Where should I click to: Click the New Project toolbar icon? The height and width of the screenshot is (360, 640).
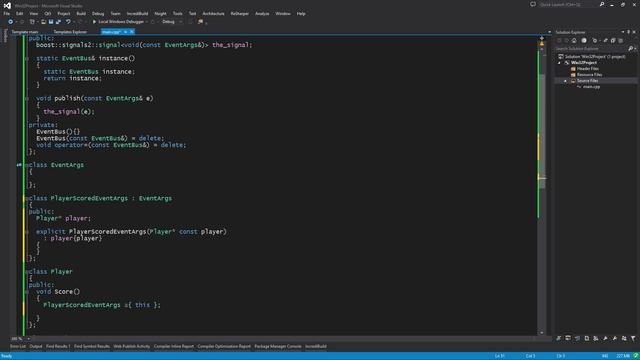point(32,22)
